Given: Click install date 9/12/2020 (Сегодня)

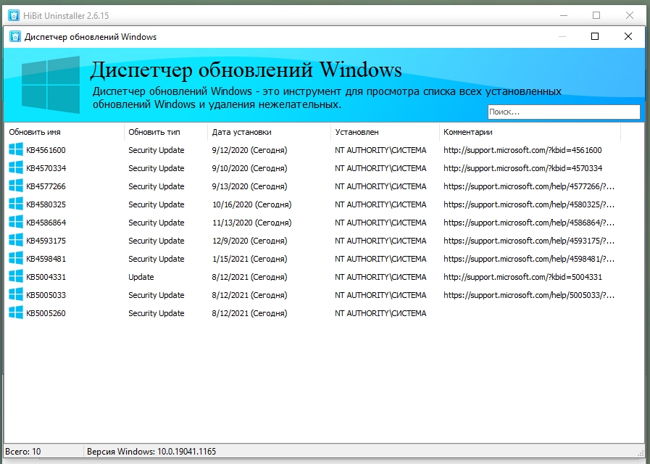Looking at the screenshot, I should point(250,150).
